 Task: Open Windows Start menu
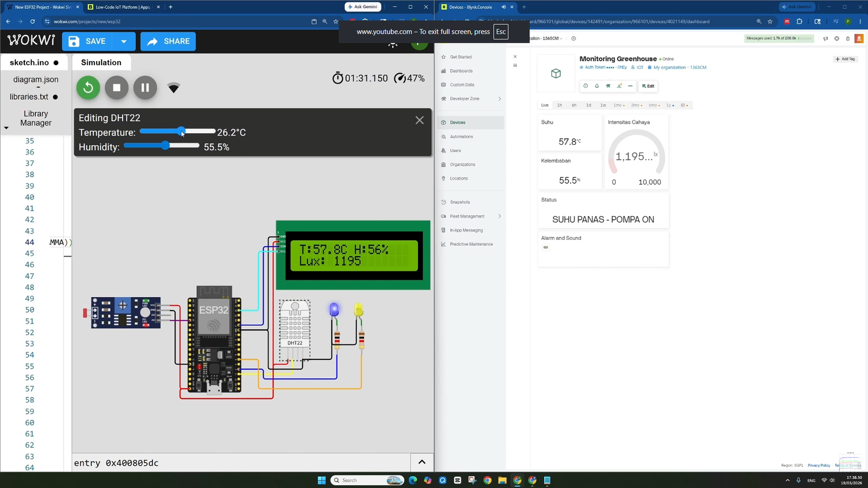point(321,480)
